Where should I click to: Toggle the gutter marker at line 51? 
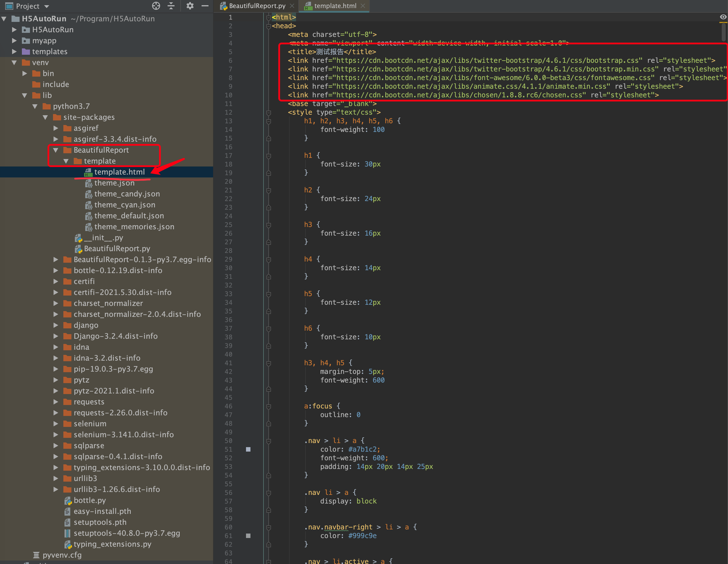click(x=248, y=449)
